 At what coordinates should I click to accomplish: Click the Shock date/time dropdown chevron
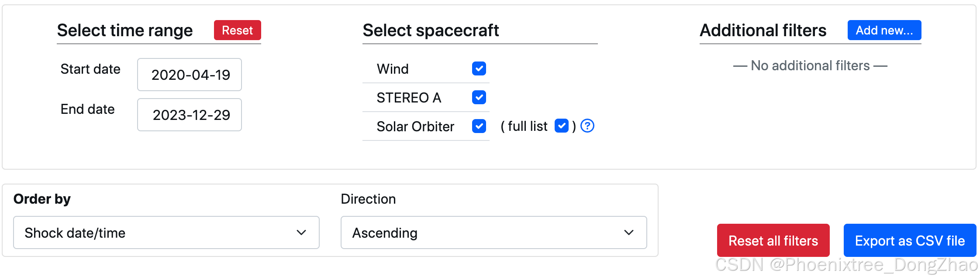point(301,232)
